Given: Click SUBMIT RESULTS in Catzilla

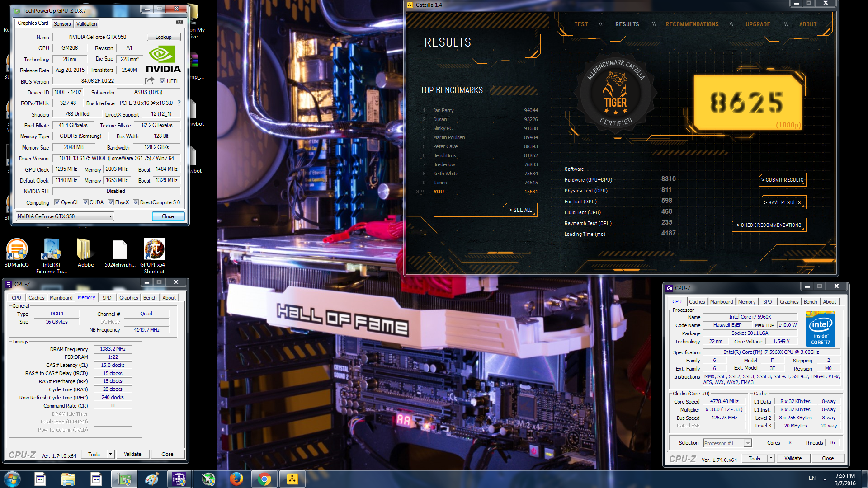Looking at the screenshot, I should pos(783,180).
